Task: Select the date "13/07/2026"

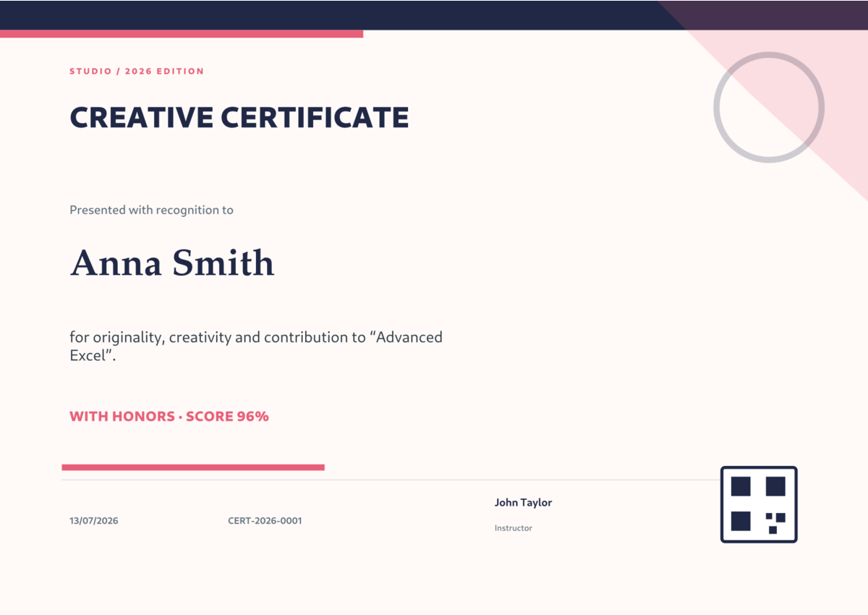Action: (94, 521)
